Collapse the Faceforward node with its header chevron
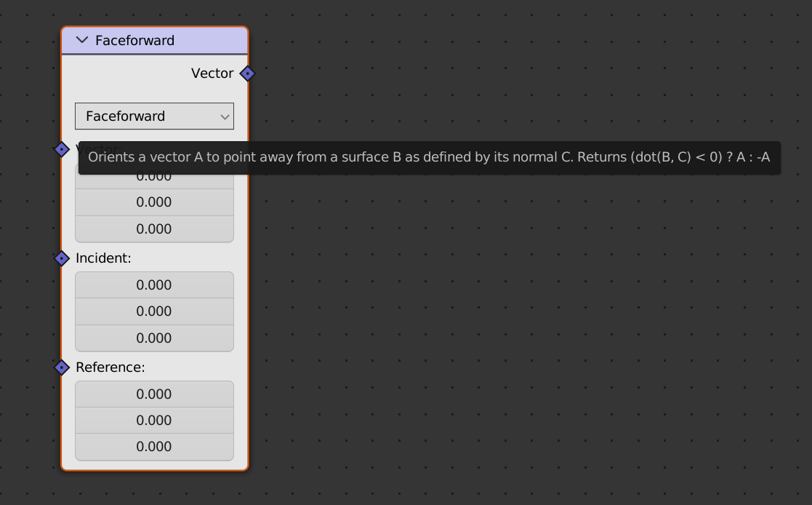 [82, 40]
